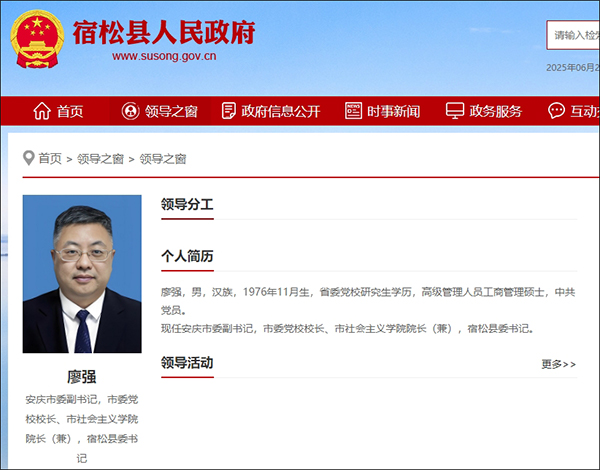The height and width of the screenshot is (470, 600).
Task: Click the 宿松县人民政府 site title
Action: [164, 33]
